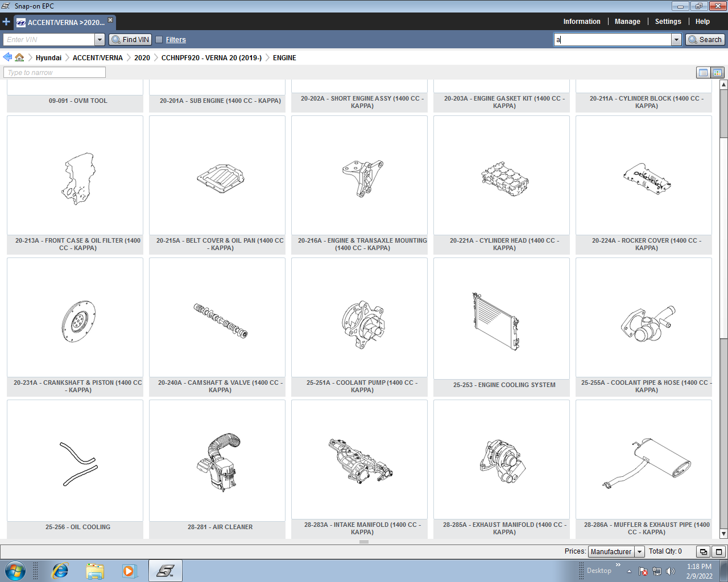Expand the VIN entry dropdown arrow
The image size is (728, 582).
click(x=100, y=40)
